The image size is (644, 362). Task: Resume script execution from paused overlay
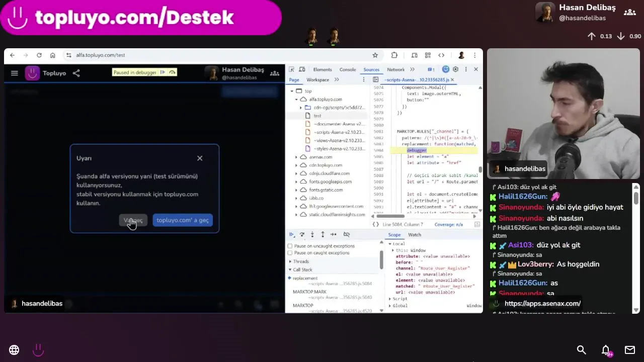(x=163, y=72)
